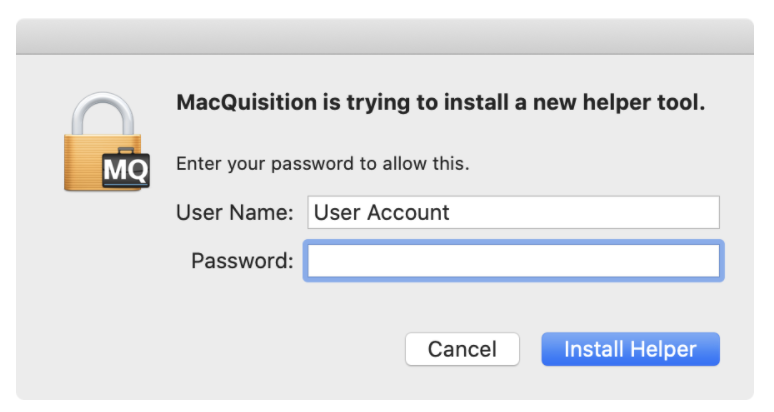Focus the Password input field
The height and width of the screenshot is (412, 774).
tap(513, 261)
